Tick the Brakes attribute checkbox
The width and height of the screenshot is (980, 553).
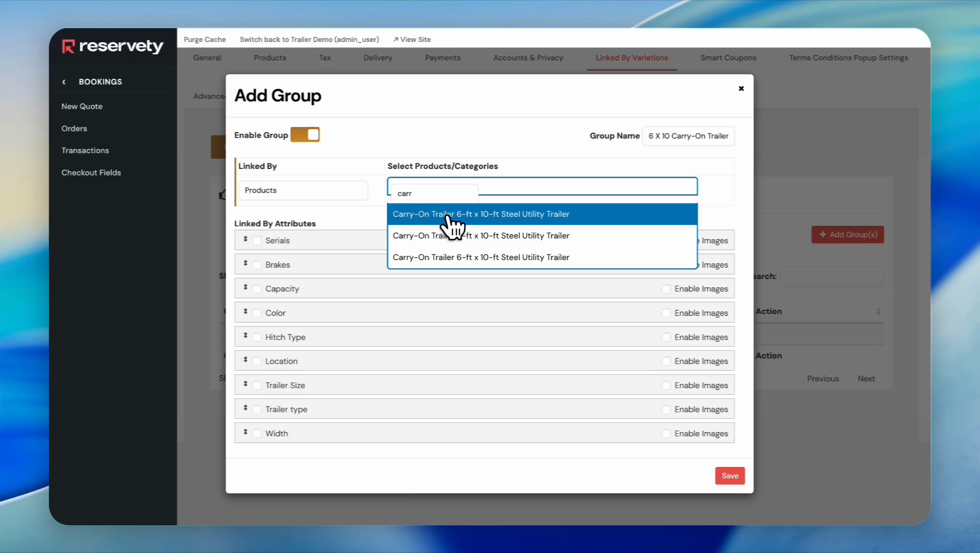tap(257, 265)
